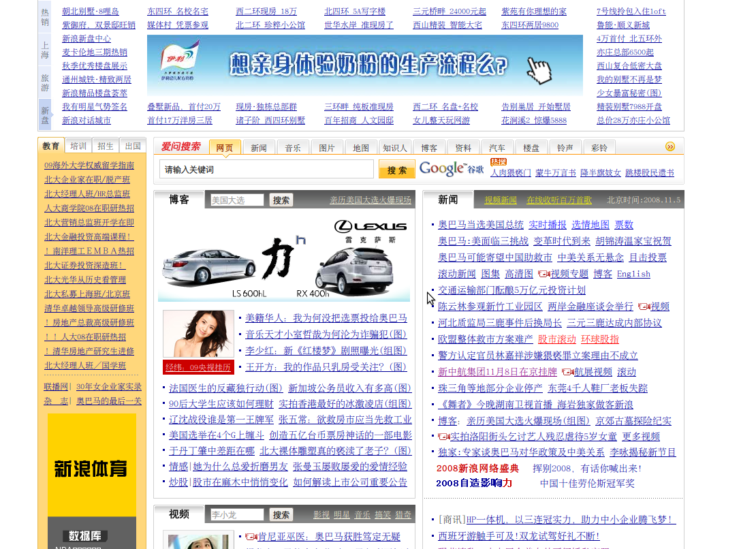Select the 新盘 vertical tab
The image size is (756, 549).
point(45,115)
